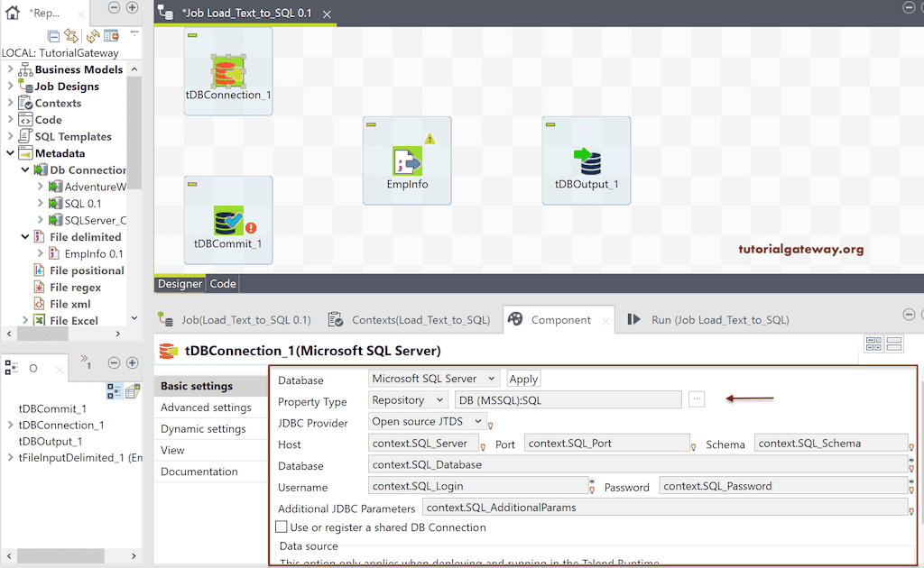Collapse the File delimited node
The height and width of the screenshot is (568, 924).
click(24, 236)
